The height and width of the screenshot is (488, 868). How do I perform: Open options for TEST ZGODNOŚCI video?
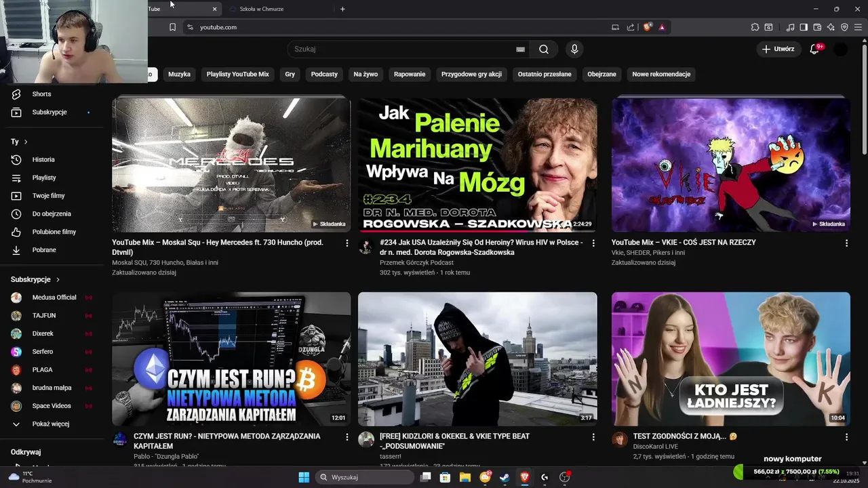pyautogui.click(x=846, y=437)
